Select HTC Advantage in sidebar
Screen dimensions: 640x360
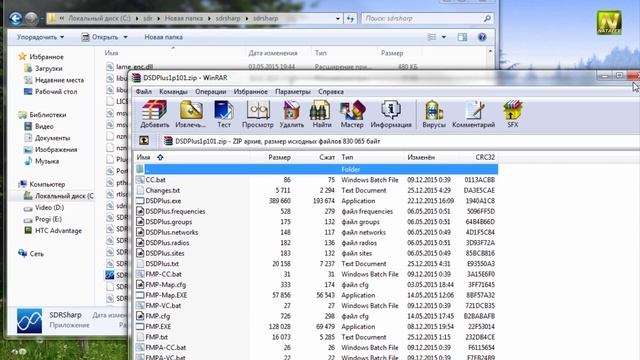click(x=58, y=231)
